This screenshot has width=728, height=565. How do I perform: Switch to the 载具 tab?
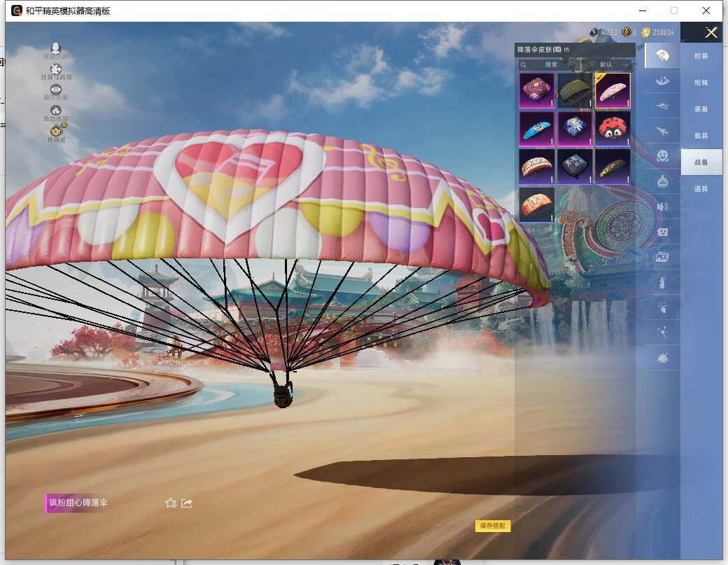coord(701,136)
